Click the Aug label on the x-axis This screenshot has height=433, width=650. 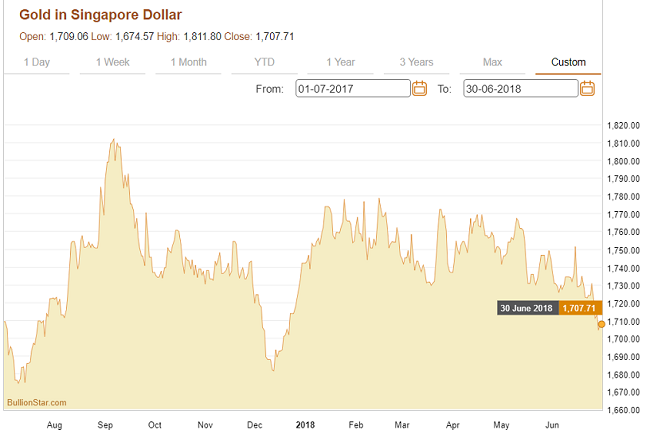[54, 425]
